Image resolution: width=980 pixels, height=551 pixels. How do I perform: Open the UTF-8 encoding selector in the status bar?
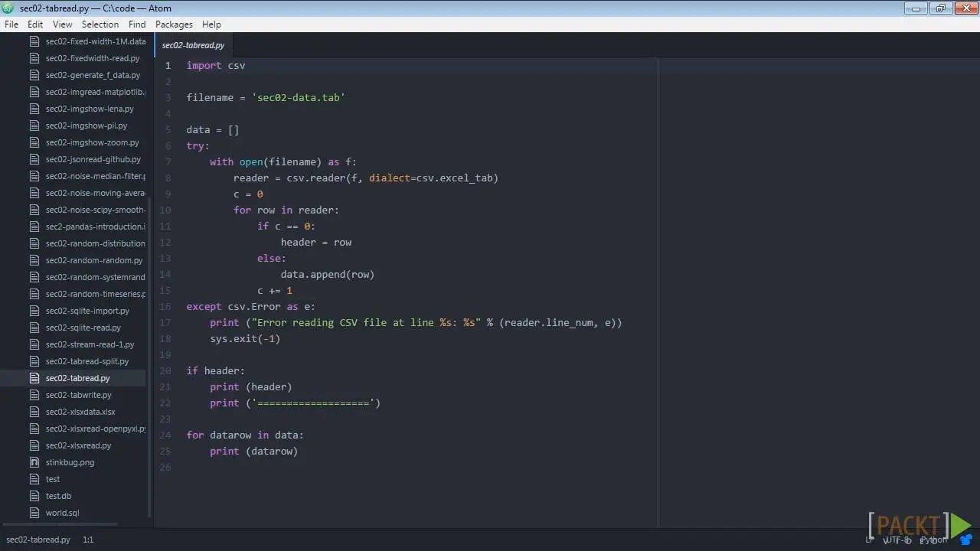pyautogui.click(x=897, y=540)
